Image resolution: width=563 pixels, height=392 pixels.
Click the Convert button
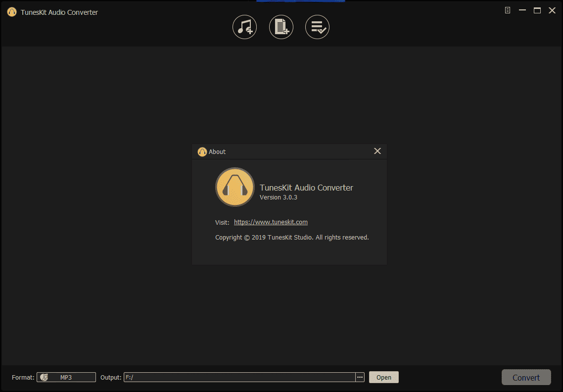tap(526, 378)
